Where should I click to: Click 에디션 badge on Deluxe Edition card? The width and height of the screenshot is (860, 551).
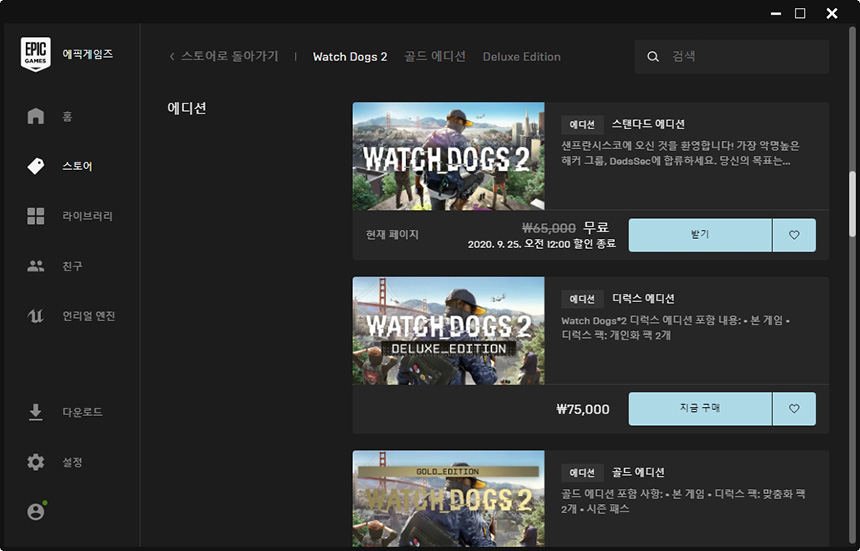[x=582, y=299]
